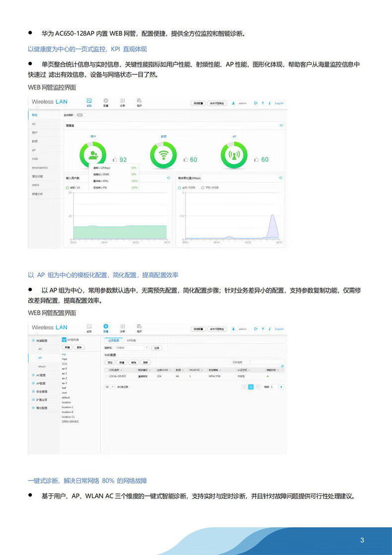The image size is (392, 555).
Task: Open the 10 records-per-page dropdown
Action: (x=109, y=386)
